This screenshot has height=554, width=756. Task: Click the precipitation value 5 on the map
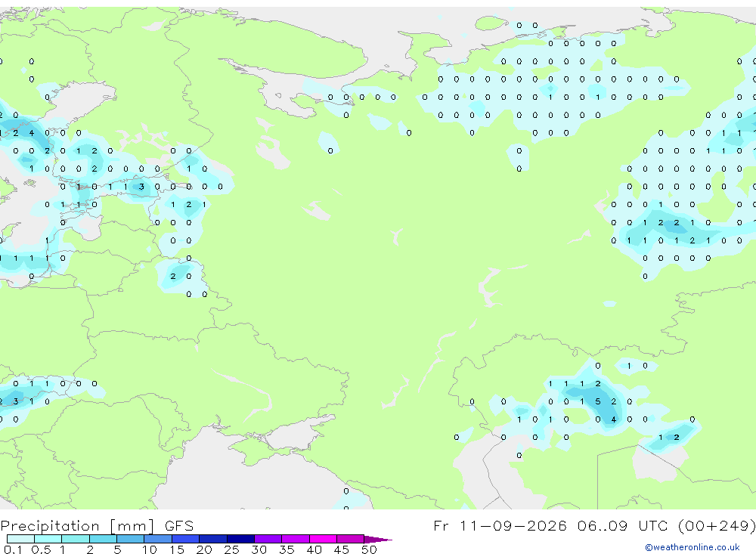[x=598, y=401]
